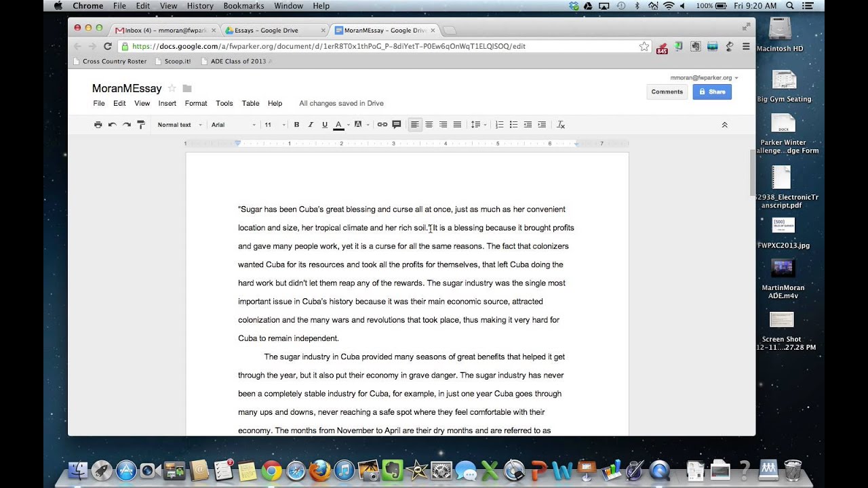Open the Scoop.it! bookmark
The width and height of the screenshot is (868, 488).
174,61
